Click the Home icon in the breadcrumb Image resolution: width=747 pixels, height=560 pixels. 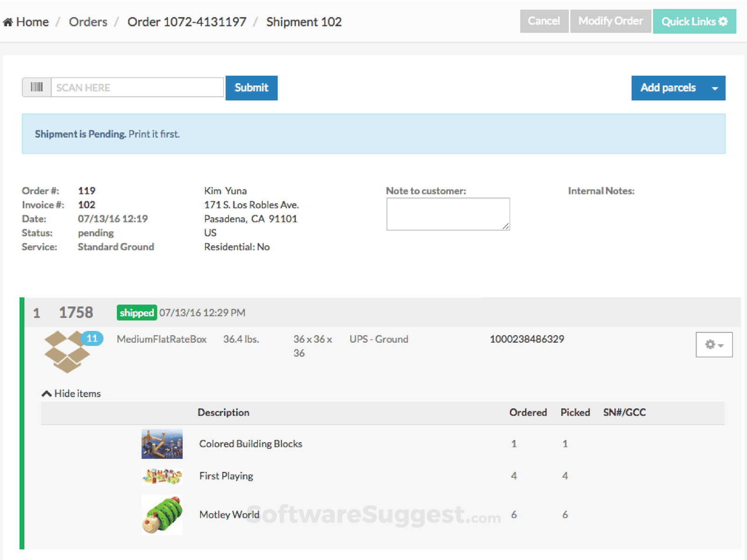point(8,21)
